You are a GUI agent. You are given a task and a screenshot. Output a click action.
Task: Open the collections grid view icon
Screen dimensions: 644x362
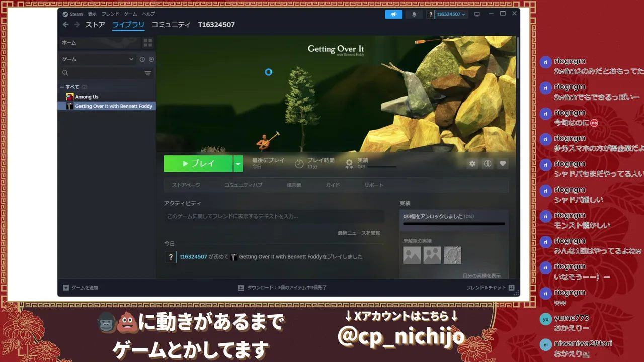[147, 43]
